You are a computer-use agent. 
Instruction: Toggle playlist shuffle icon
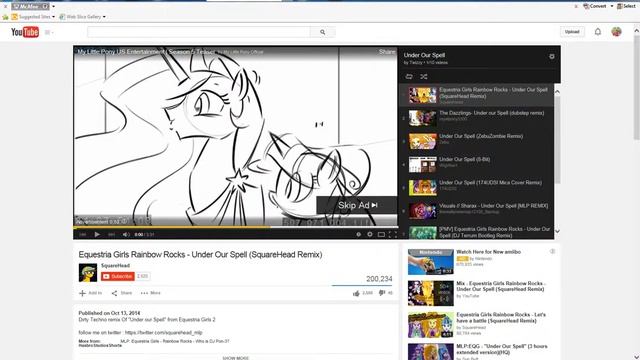click(424, 76)
